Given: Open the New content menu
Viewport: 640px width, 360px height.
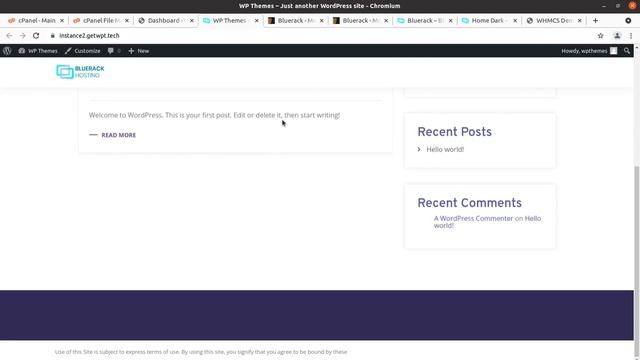Looking at the screenshot, I should 139,51.
